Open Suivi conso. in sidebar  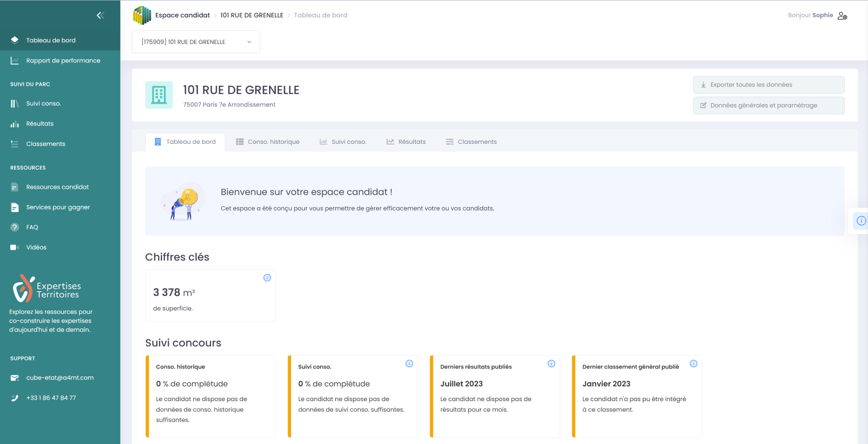pyautogui.click(x=60, y=104)
